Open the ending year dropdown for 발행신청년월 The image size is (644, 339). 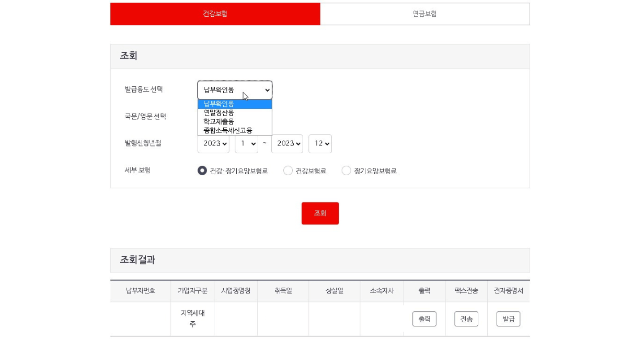(x=287, y=144)
